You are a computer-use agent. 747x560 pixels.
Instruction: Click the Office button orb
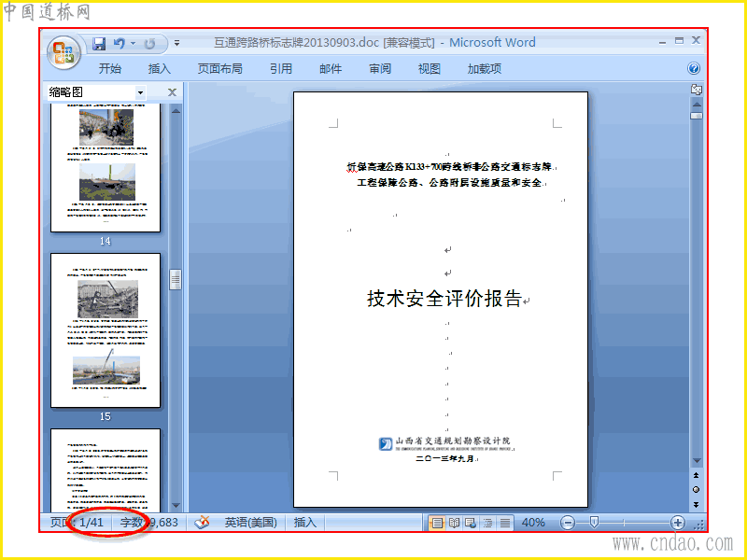[63, 52]
